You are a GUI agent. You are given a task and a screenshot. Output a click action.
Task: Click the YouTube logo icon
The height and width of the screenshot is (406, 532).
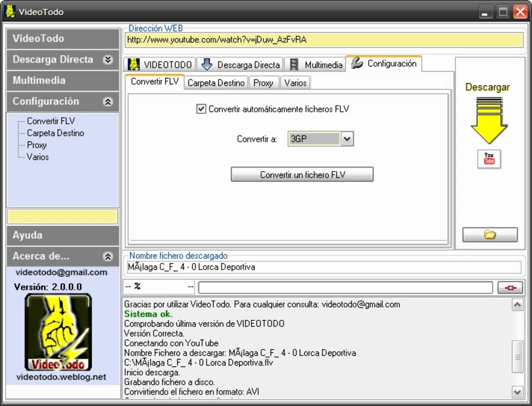pyautogui.click(x=489, y=158)
